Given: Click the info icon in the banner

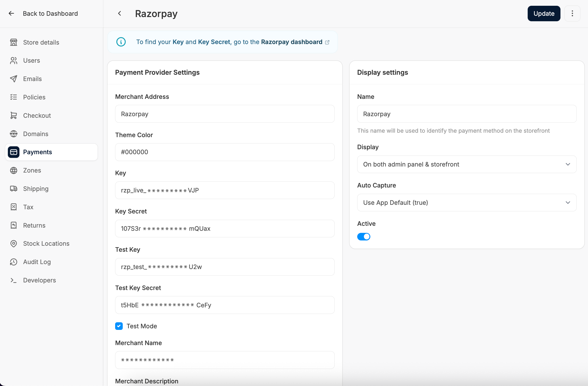Looking at the screenshot, I should 121,42.
